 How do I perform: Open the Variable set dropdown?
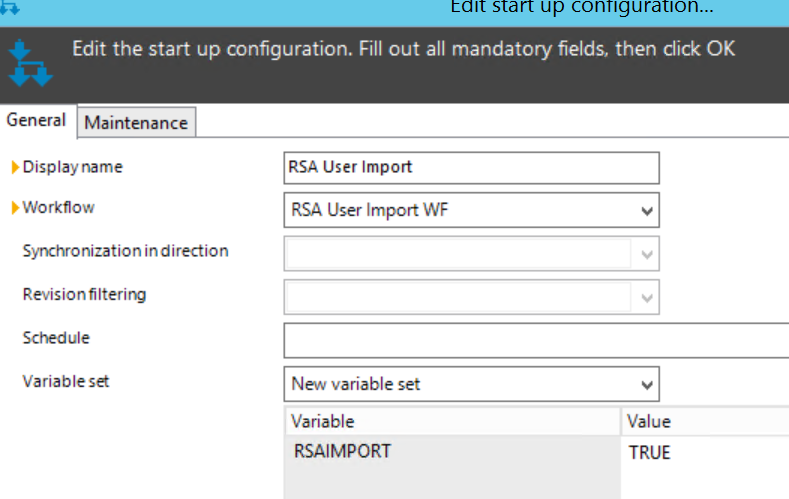coord(647,385)
